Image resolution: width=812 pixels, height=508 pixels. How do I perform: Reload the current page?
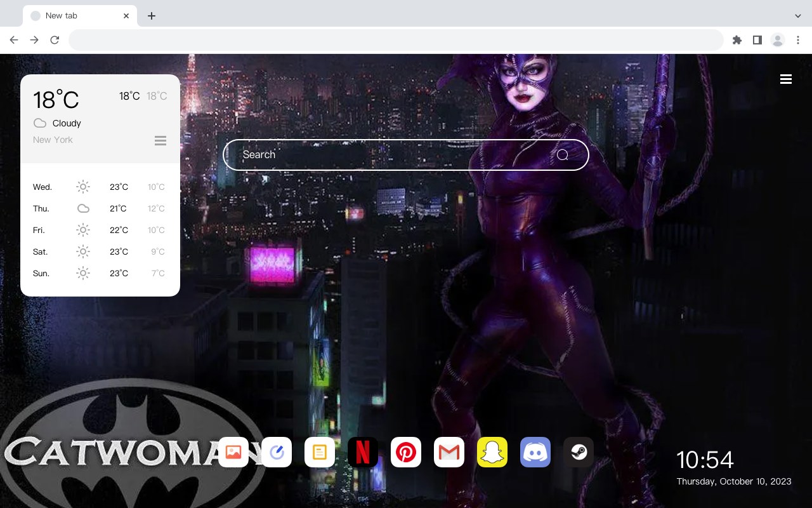pyautogui.click(x=55, y=40)
